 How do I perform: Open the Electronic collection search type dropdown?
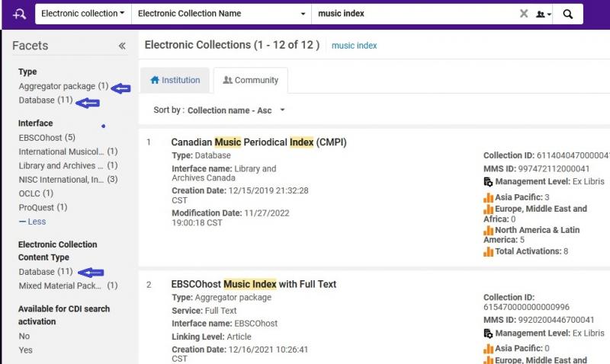82,14
